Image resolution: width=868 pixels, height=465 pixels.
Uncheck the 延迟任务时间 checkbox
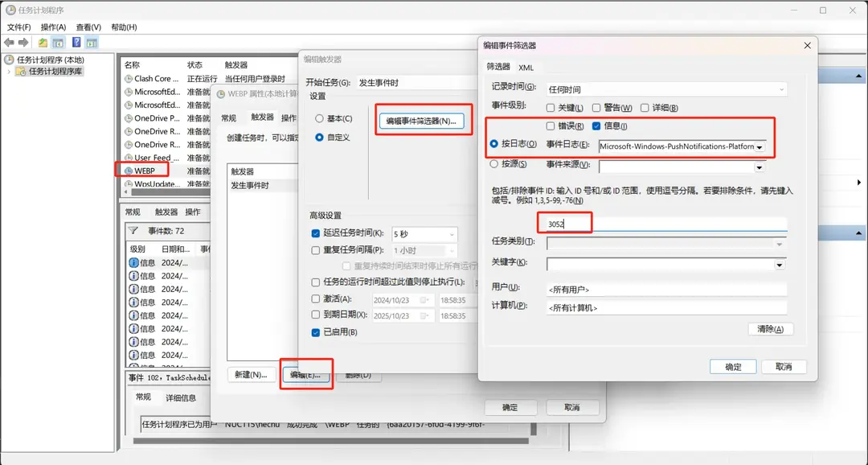pos(317,232)
